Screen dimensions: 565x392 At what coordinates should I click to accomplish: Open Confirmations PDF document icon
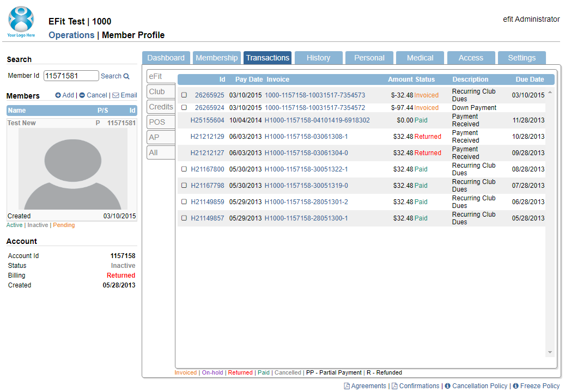point(394,386)
